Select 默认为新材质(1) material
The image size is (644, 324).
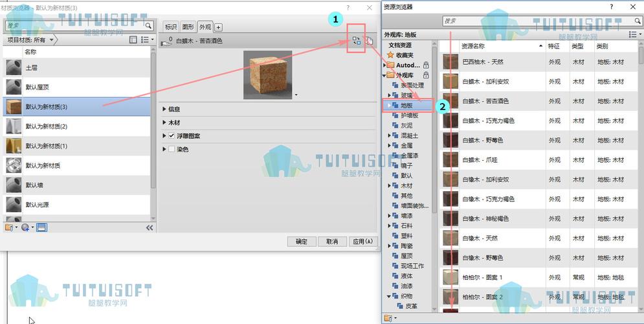77,146
